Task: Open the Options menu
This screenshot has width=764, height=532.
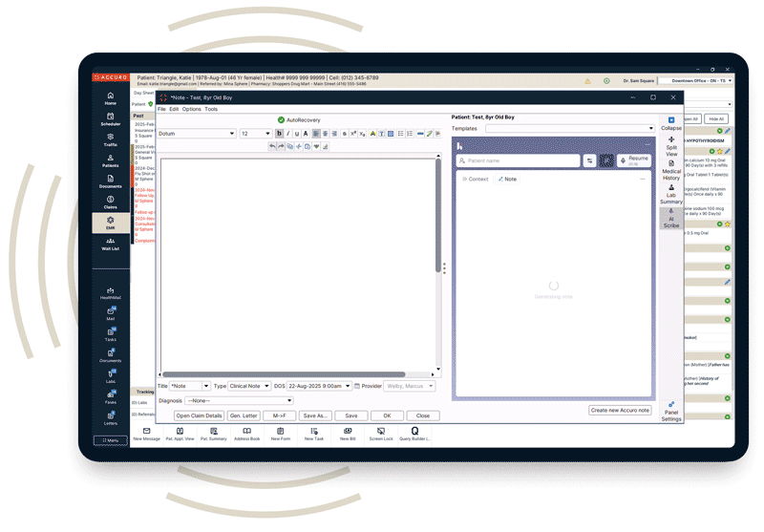Action: coord(191,109)
